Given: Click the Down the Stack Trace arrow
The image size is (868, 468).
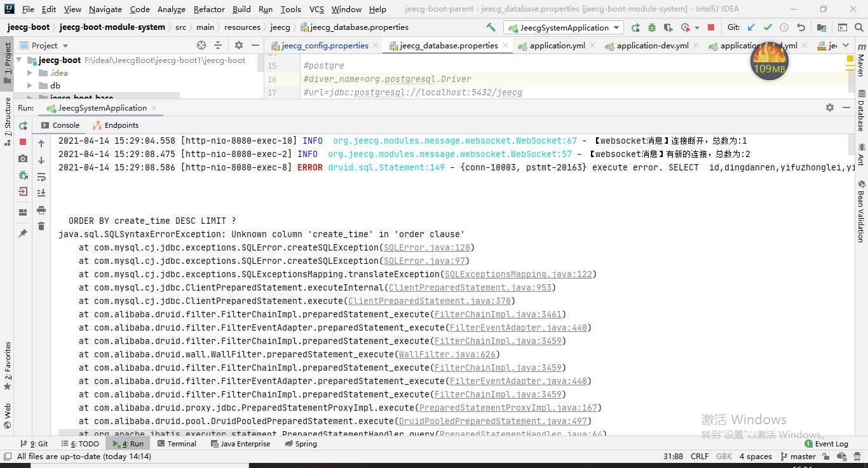Looking at the screenshot, I should click(41, 160).
